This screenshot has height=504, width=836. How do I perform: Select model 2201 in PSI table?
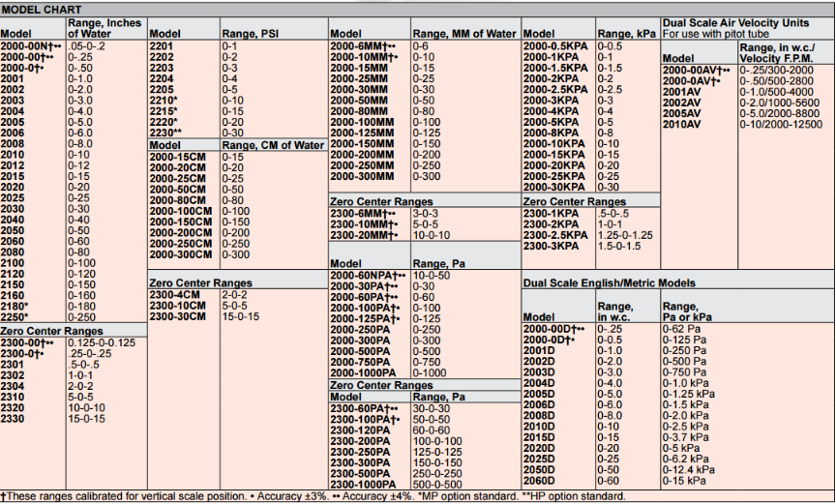point(161,46)
